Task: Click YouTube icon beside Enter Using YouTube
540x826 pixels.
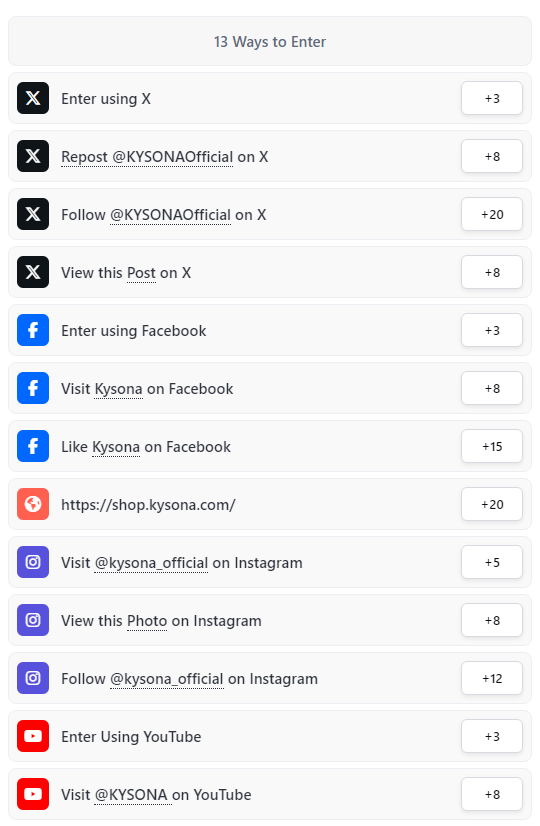Action: click(33, 735)
